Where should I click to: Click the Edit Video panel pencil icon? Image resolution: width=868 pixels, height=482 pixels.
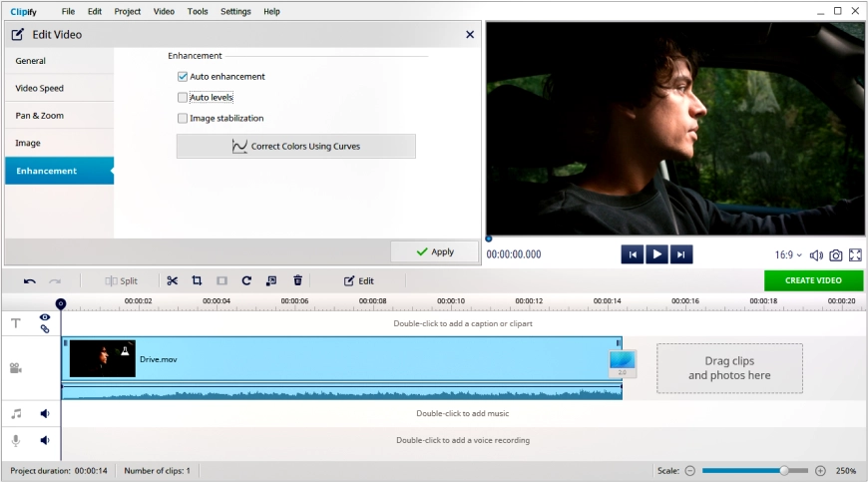18,34
